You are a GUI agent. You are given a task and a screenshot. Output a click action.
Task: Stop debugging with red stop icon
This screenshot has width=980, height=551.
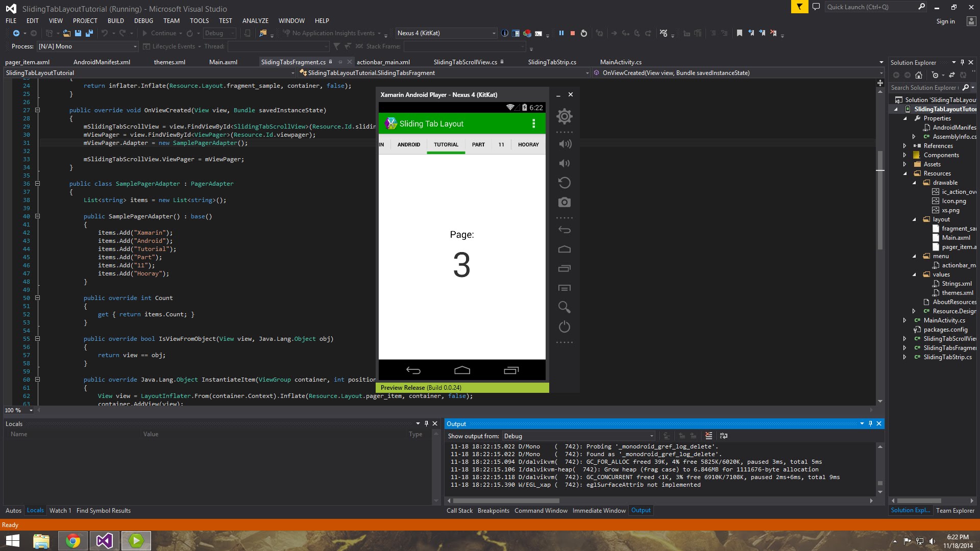click(x=573, y=33)
